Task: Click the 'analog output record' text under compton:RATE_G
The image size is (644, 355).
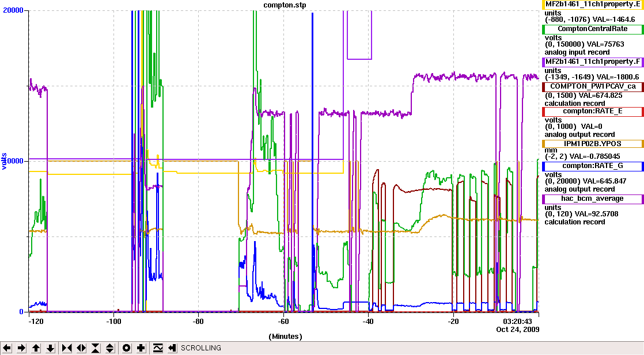Action: point(579,189)
